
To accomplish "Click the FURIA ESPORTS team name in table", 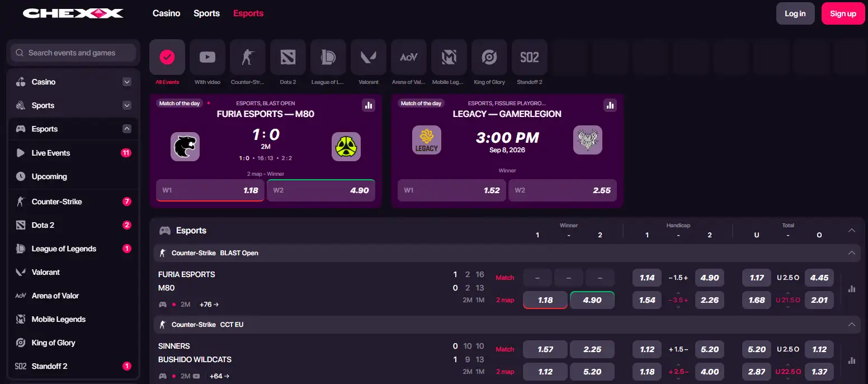I will tap(187, 274).
